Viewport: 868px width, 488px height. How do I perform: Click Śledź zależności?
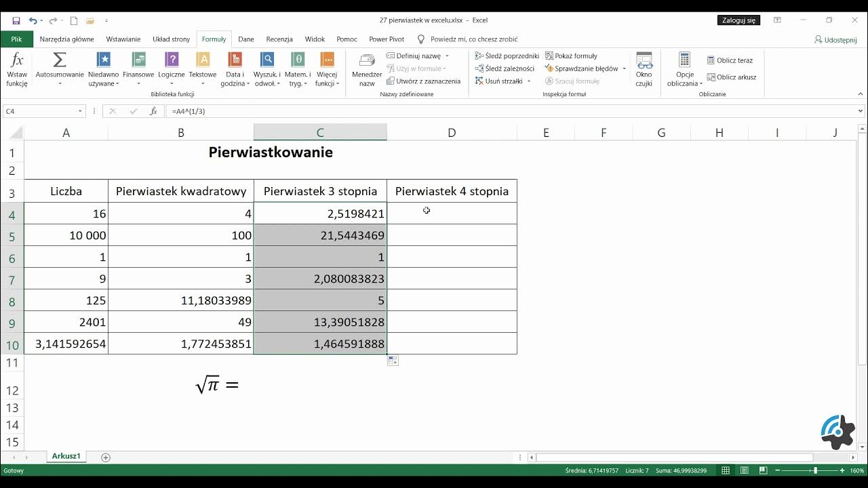[x=505, y=68]
